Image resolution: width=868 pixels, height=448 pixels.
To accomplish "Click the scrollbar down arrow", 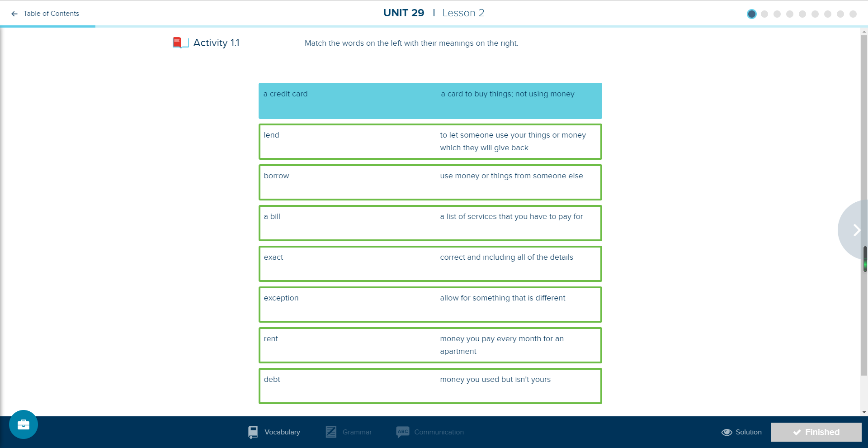I will tap(864, 412).
